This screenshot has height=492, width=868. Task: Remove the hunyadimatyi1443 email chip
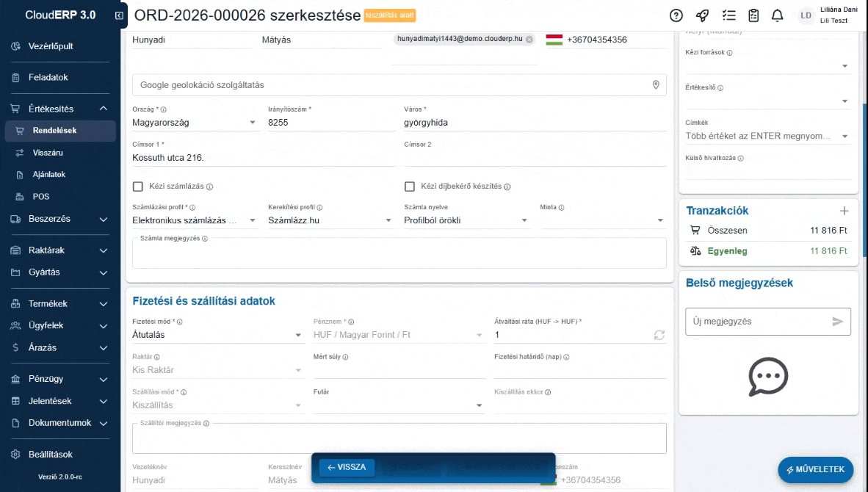tap(529, 40)
